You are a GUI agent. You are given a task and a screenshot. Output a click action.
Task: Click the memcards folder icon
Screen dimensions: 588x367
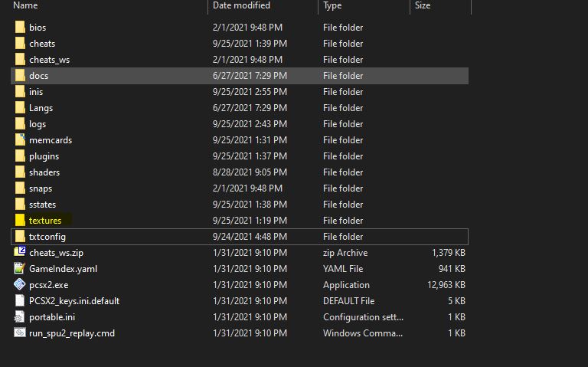pos(20,139)
